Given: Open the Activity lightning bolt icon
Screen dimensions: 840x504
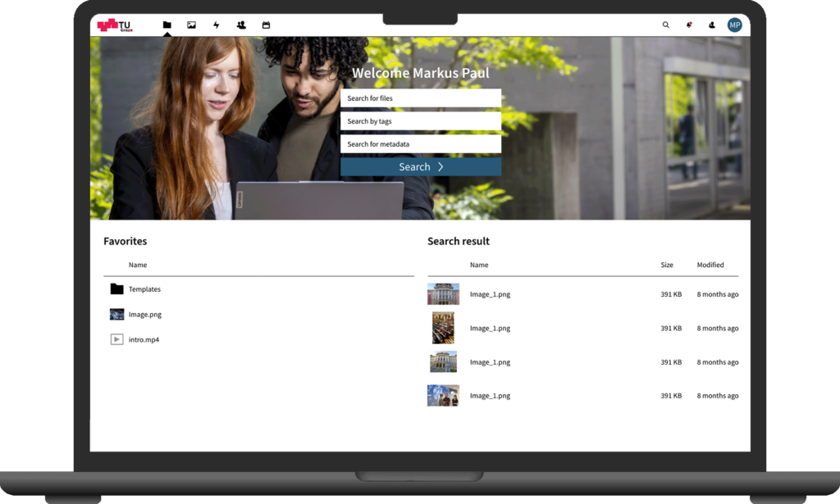Looking at the screenshot, I should tap(217, 25).
